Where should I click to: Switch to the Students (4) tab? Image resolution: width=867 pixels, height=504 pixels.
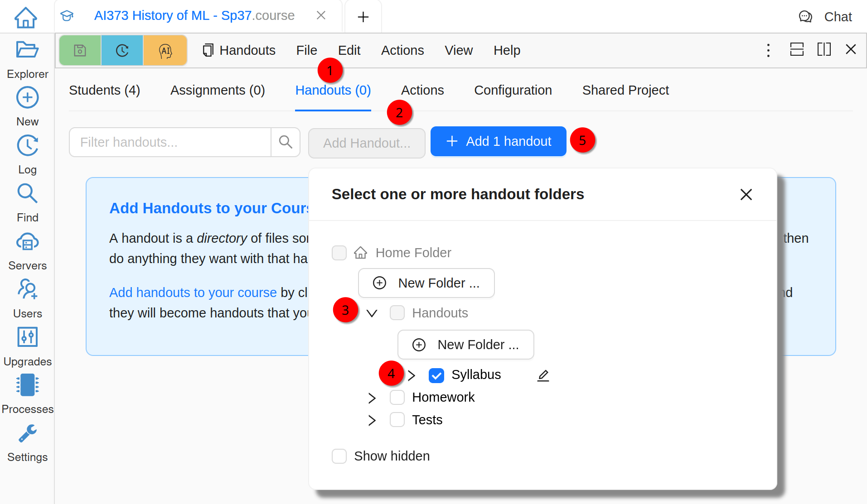104,90
